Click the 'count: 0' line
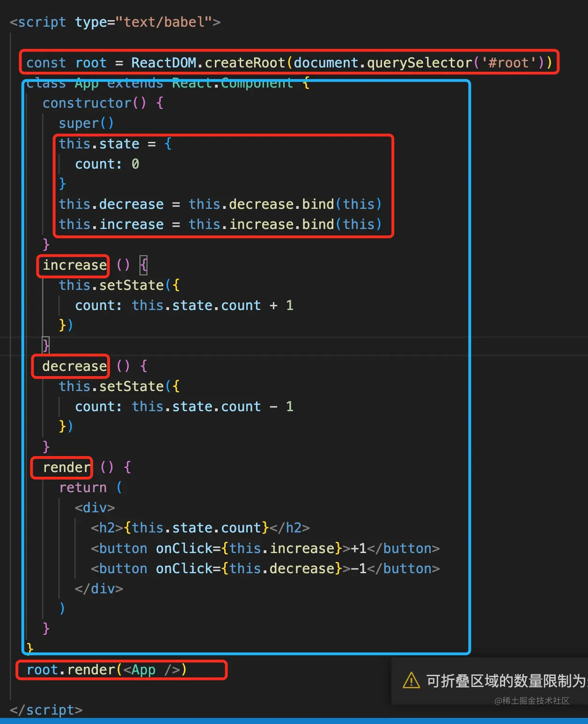Viewport: 588px width, 724px height. click(107, 164)
